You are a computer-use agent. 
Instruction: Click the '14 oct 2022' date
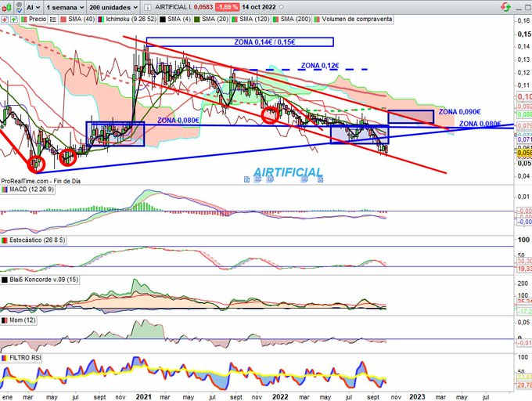pyautogui.click(x=259, y=7)
